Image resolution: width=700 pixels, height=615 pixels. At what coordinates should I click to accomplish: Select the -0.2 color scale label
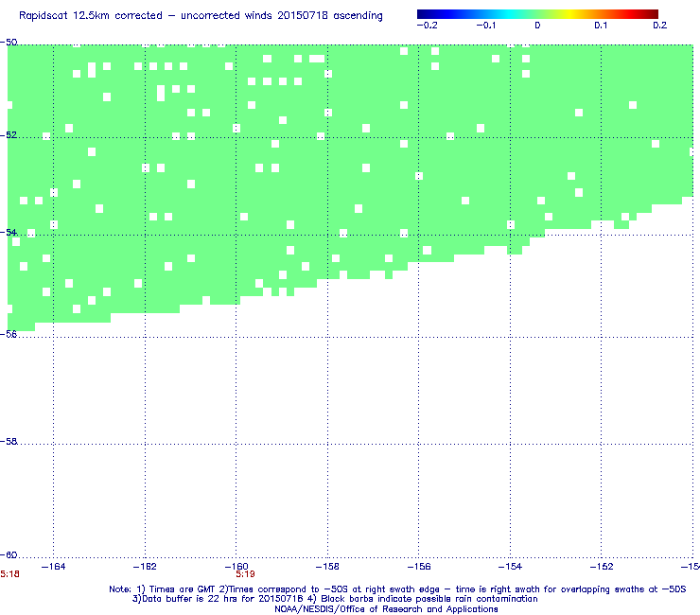[x=428, y=26]
